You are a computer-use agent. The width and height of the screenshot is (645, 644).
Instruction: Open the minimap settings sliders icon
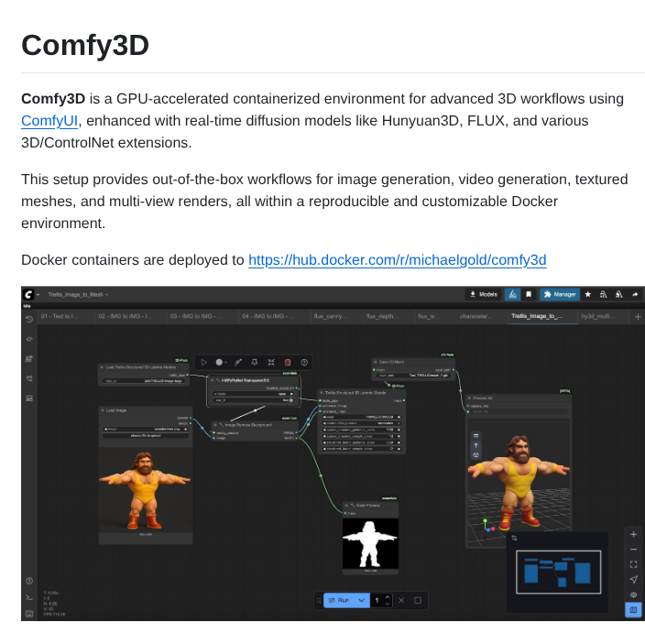[514, 538]
